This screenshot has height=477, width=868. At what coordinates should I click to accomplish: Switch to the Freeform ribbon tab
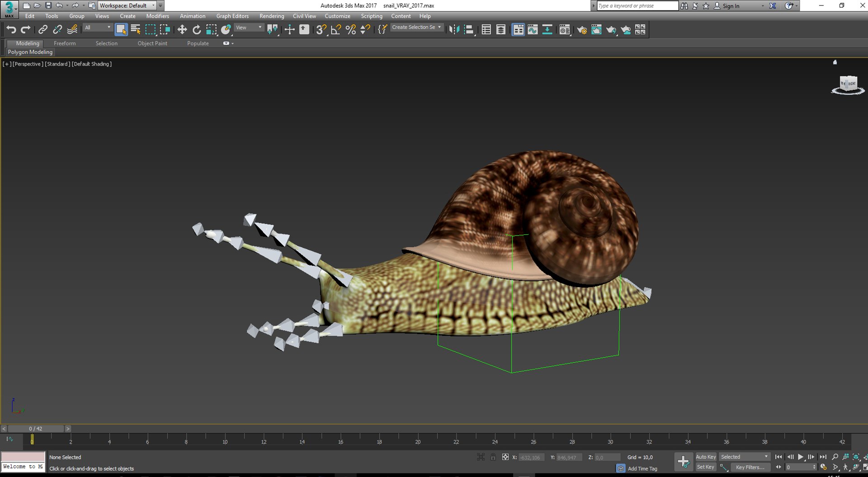[x=65, y=43]
